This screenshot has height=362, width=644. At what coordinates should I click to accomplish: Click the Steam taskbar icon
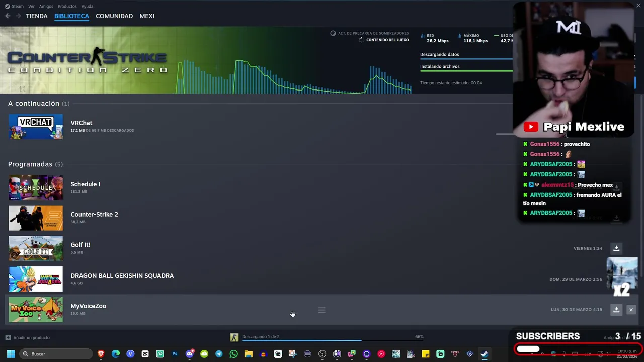coord(484,354)
